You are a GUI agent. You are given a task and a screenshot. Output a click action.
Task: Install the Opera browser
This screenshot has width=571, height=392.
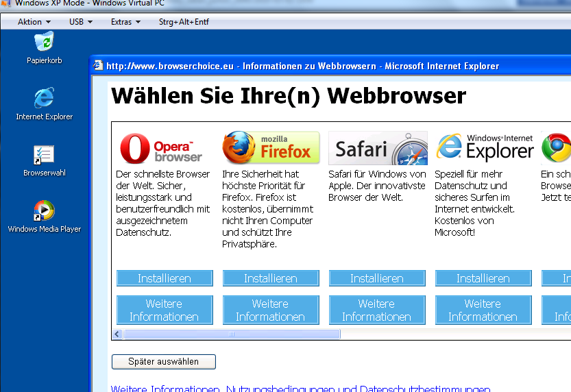coord(165,278)
